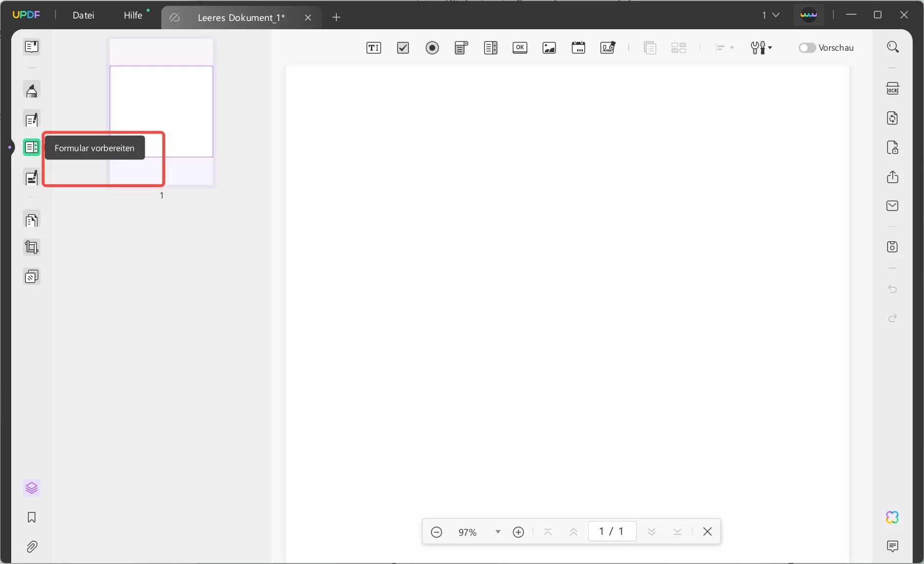The height and width of the screenshot is (564, 924).
Task: Open the Hilfe menu
Action: tap(133, 15)
